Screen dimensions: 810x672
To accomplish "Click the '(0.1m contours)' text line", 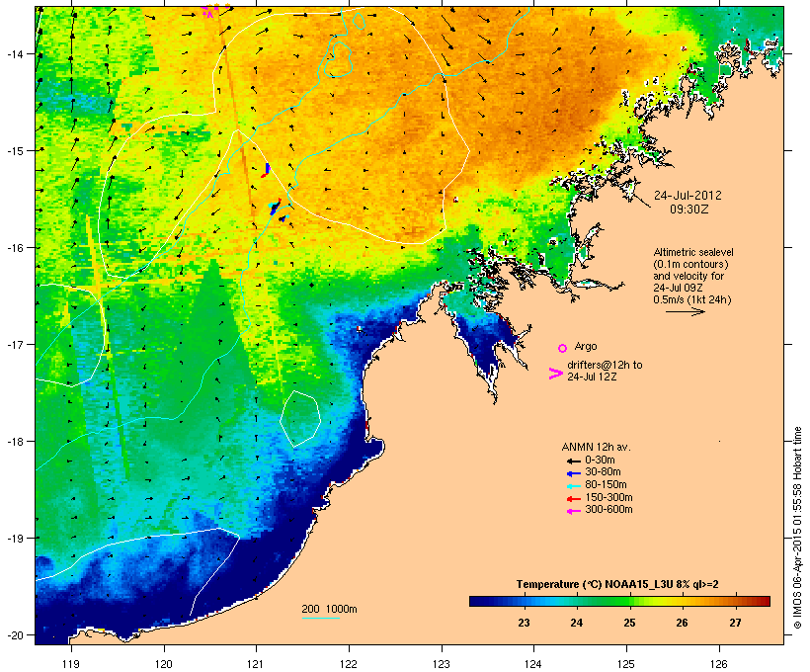I will click(690, 264).
